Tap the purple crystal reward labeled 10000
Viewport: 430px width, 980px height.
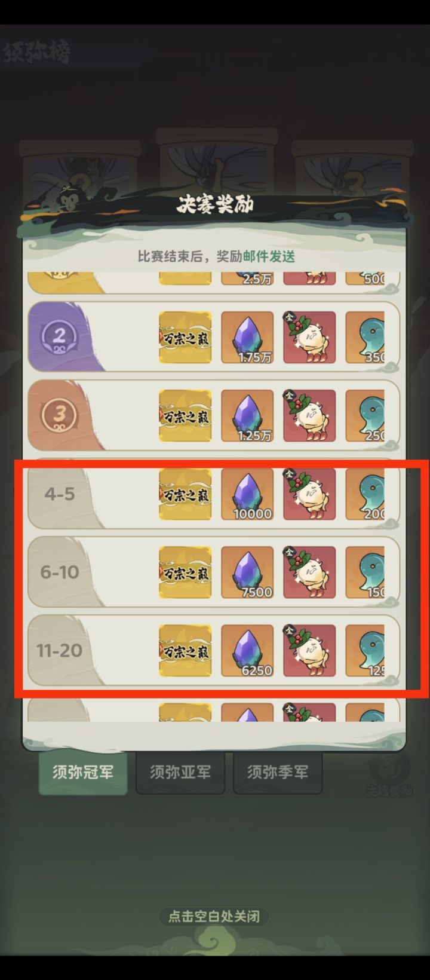click(x=247, y=494)
